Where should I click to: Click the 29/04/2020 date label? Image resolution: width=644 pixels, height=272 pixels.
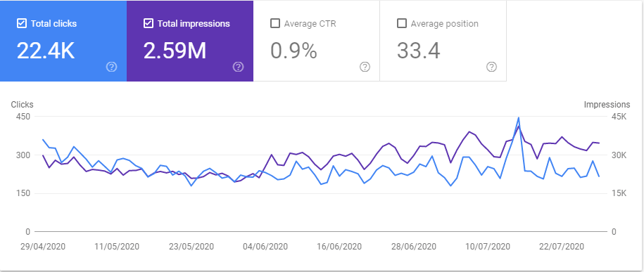[43, 247]
